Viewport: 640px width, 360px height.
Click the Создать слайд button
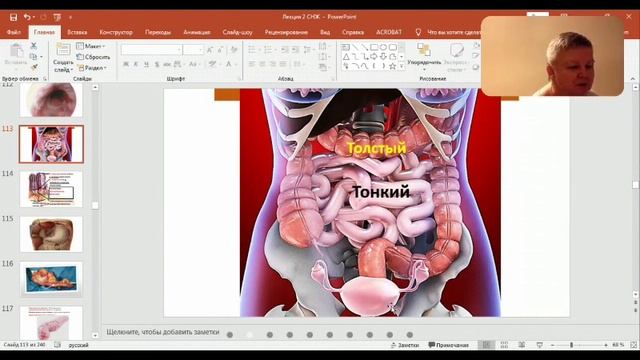click(63, 58)
